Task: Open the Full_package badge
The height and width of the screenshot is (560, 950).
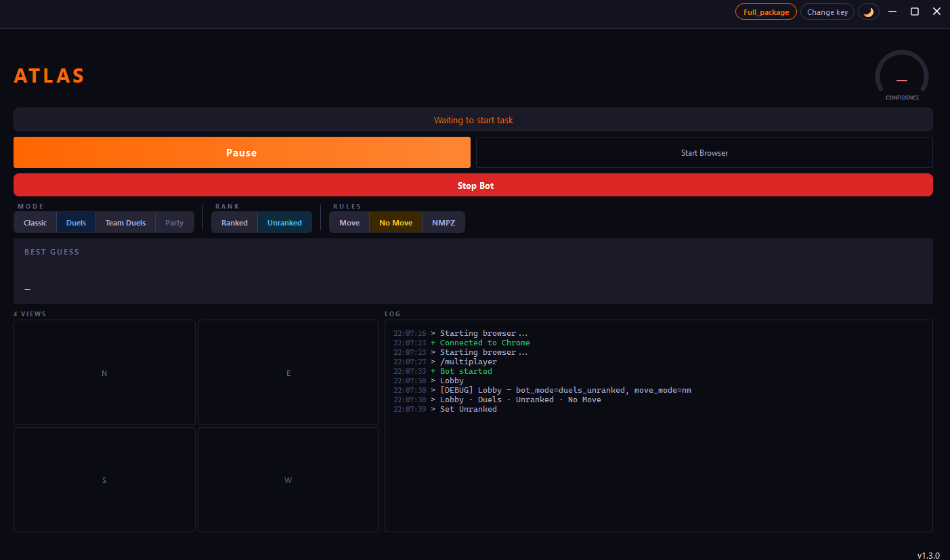Action: click(x=765, y=12)
